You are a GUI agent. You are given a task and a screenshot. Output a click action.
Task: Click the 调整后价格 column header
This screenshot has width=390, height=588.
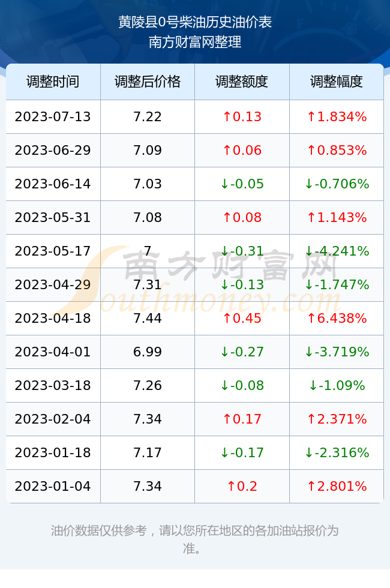click(148, 82)
